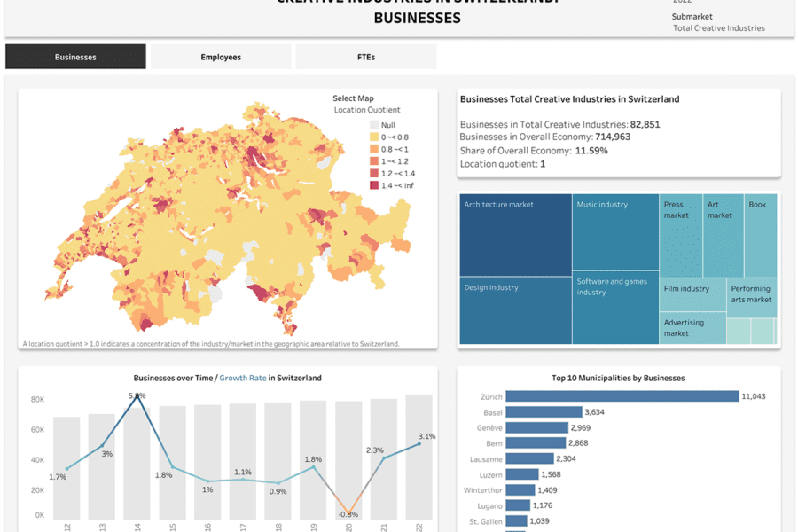This screenshot has width=798, height=532.
Task: Click the Null legend color swatch
Action: 374,125
